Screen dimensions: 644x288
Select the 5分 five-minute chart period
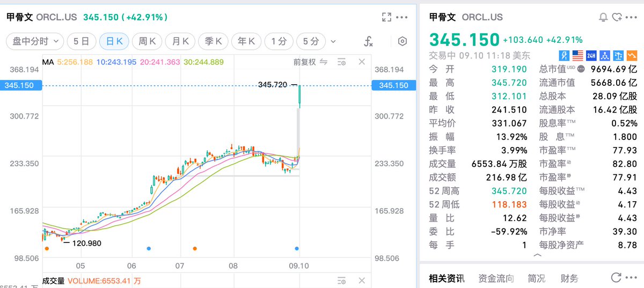tap(311, 41)
